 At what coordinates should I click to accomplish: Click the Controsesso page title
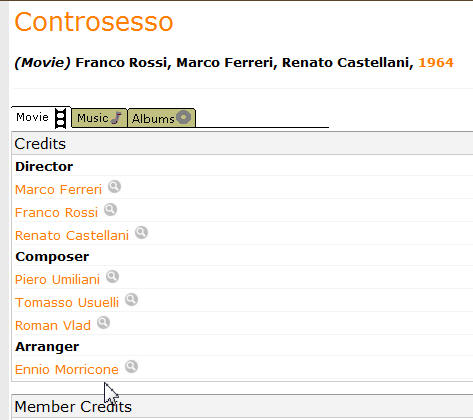(x=94, y=22)
